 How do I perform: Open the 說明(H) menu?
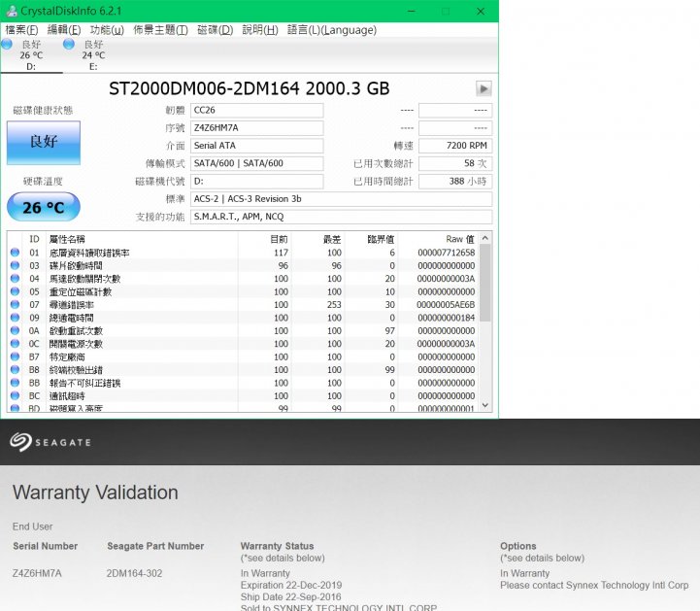click(x=260, y=30)
